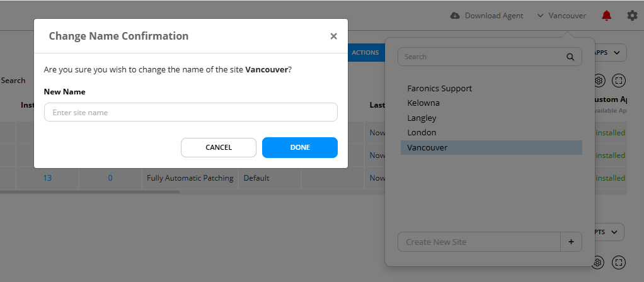Click the CANCEL button

pyautogui.click(x=219, y=147)
